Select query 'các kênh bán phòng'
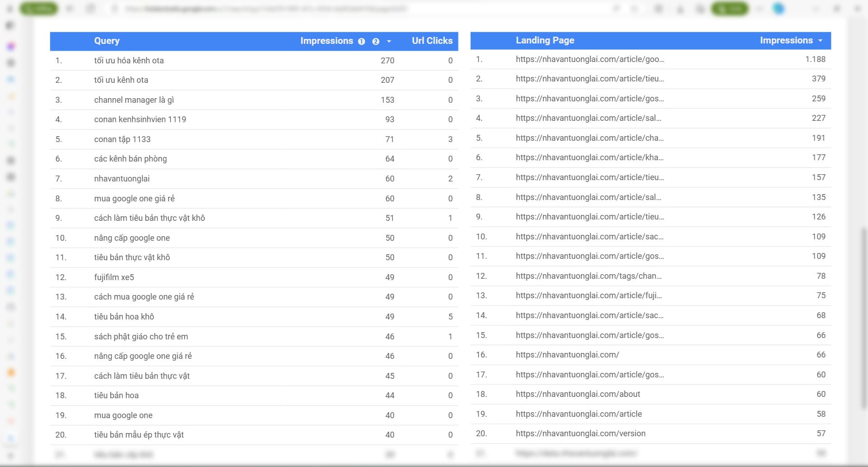 point(130,159)
